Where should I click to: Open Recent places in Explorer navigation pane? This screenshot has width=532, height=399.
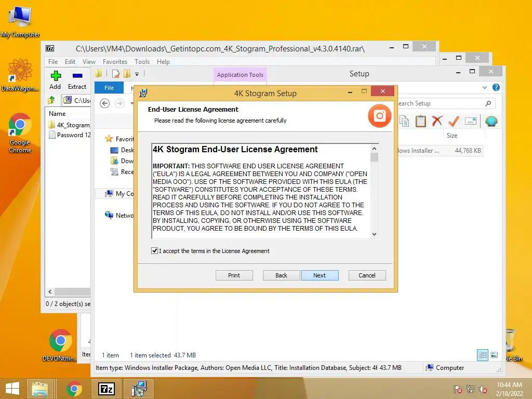(122, 171)
